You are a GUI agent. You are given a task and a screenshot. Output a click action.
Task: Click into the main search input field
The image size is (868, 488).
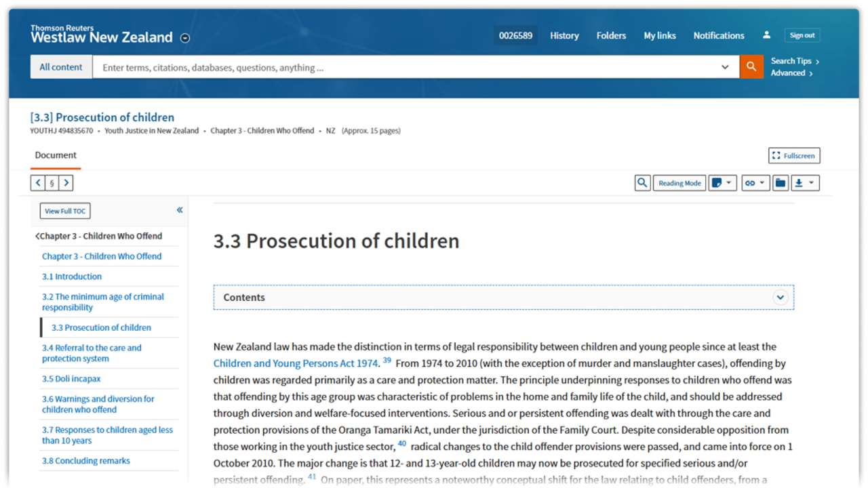(x=407, y=67)
